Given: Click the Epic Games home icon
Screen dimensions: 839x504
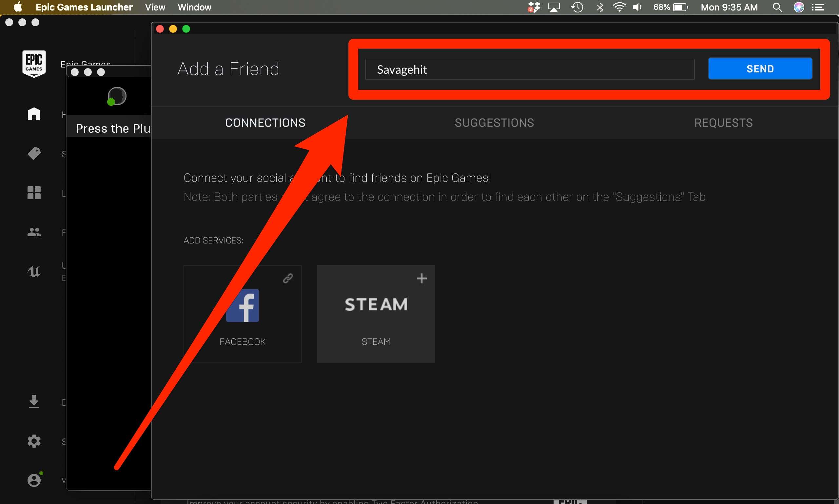Looking at the screenshot, I should [34, 113].
